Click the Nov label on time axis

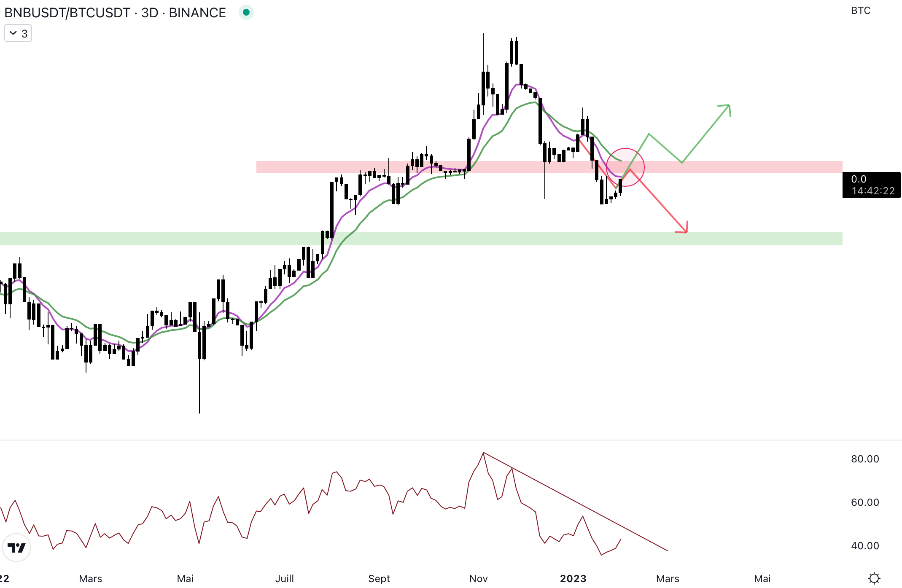pyautogui.click(x=478, y=578)
